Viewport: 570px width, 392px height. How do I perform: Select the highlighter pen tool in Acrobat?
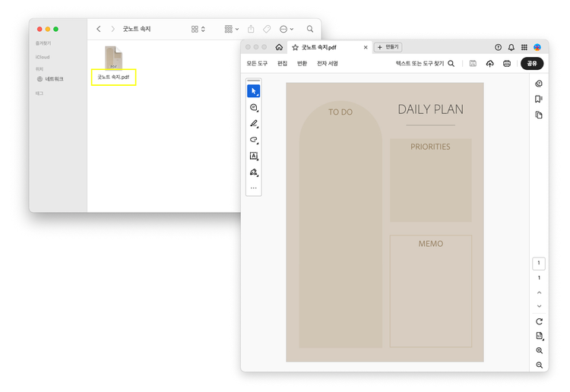click(x=254, y=124)
